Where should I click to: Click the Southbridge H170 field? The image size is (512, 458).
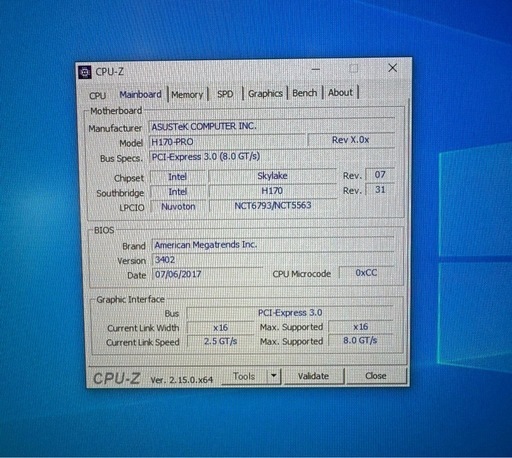(272, 191)
